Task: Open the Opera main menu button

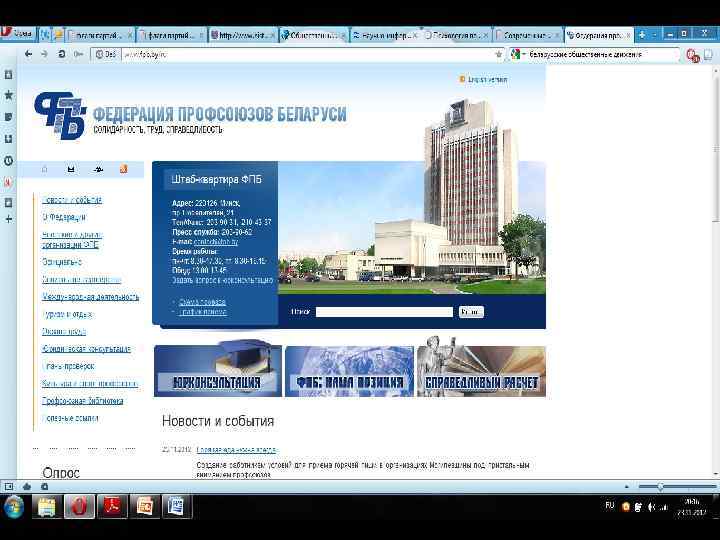Action: 17,34
